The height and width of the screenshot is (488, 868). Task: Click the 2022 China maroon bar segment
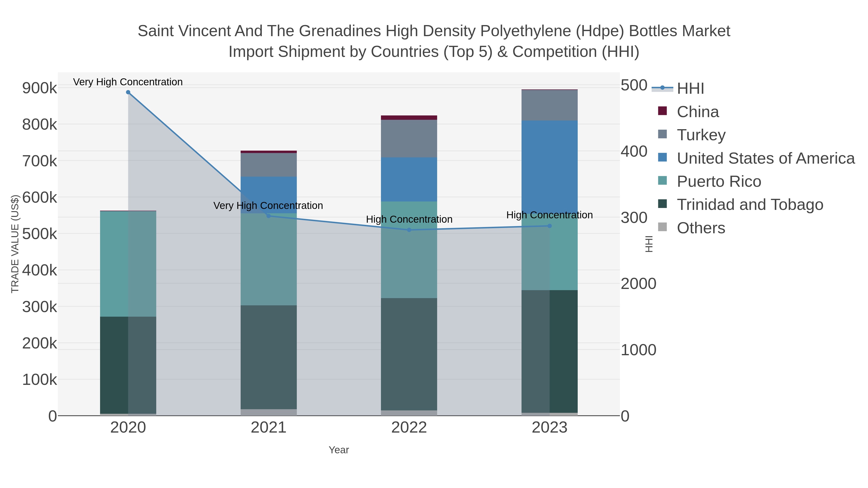tap(409, 118)
